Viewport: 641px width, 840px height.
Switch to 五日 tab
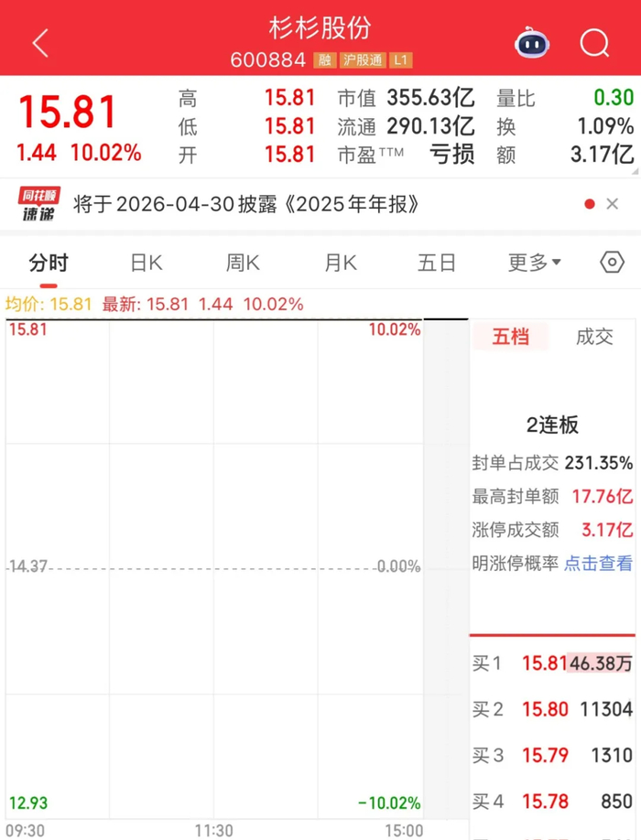(437, 263)
